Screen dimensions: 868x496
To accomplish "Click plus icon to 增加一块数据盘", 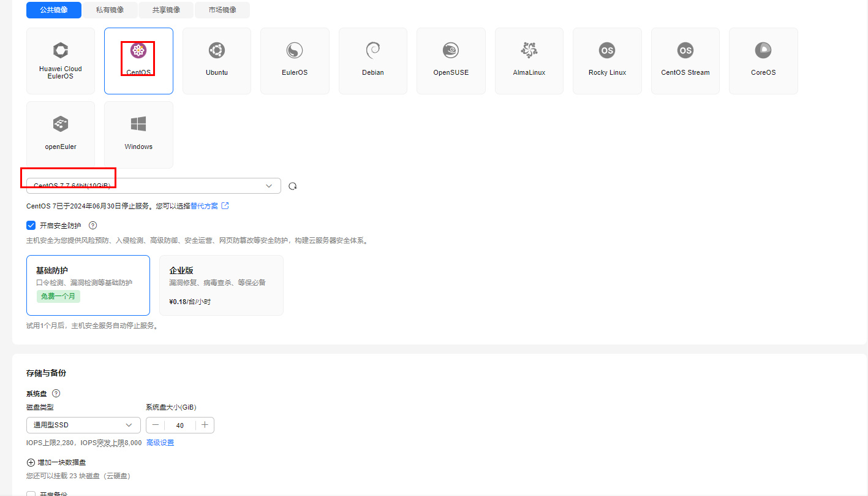I will pyautogui.click(x=31, y=462).
